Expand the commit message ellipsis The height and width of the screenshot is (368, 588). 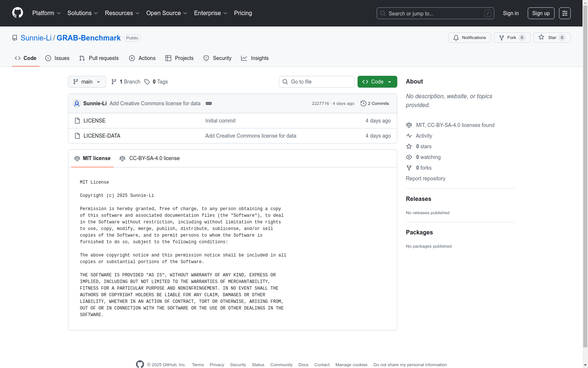pos(209,103)
